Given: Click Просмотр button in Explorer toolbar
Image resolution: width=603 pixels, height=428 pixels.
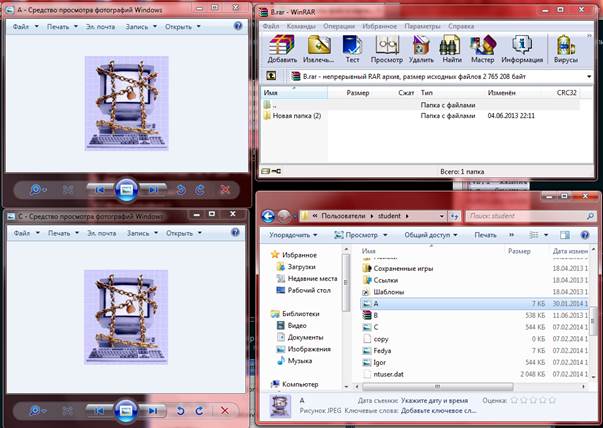Looking at the screenshot, I should click(x=356, y=235).
